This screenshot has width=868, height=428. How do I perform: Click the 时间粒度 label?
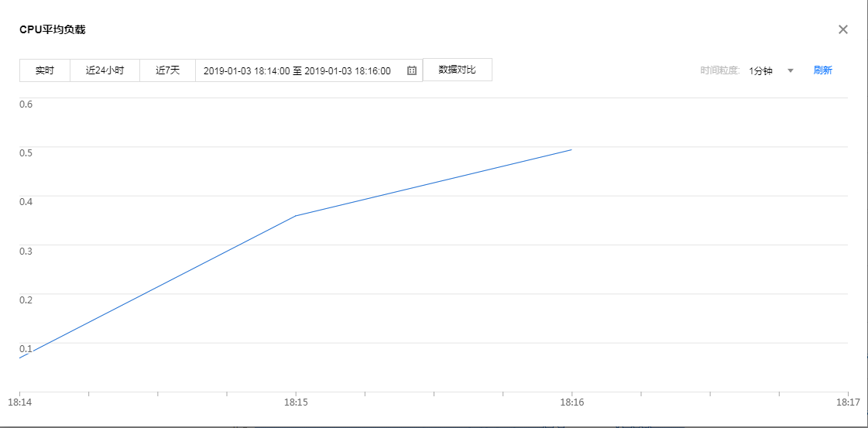720,70
